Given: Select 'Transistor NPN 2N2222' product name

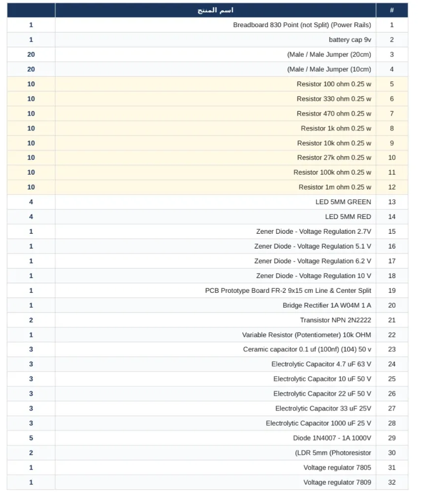Looking at the screenshot, I should [x=335, y=320].
